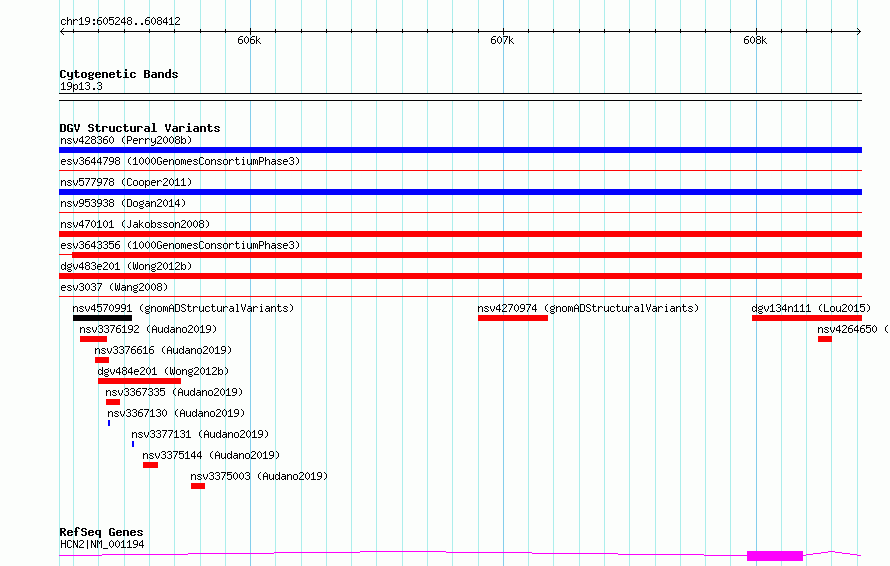The image size is (890, 566).
Task: Open the nsv953938 (Dogan2014) variant label
Action: (123, 203)
